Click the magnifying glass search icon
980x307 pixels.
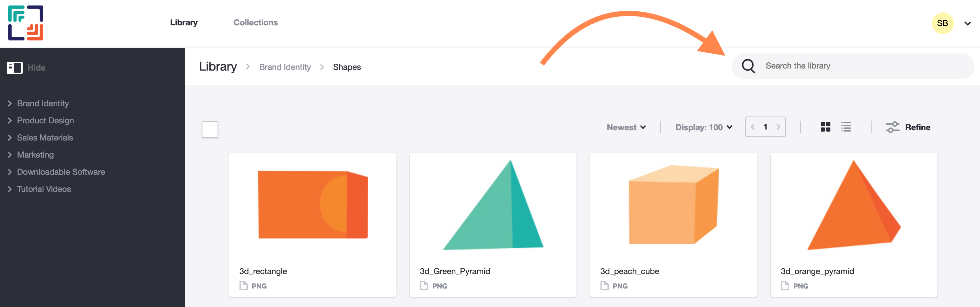click(748, 66)
